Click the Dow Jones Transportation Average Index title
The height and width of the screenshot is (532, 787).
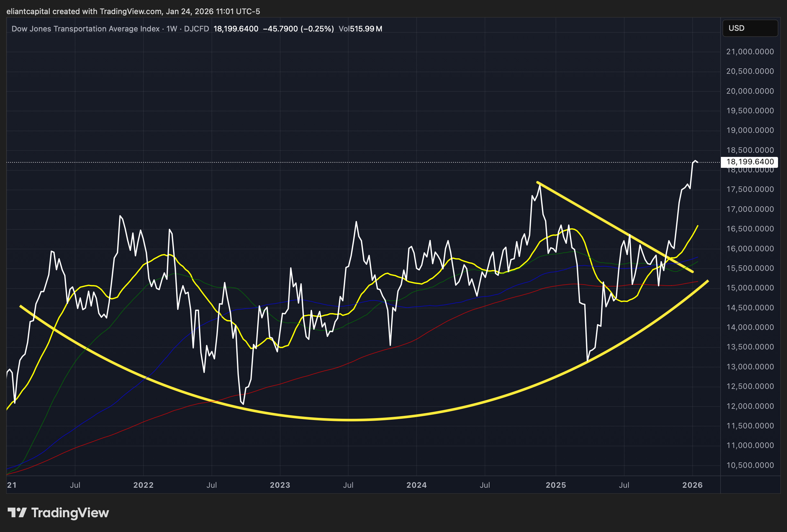[x=85, y=29]
